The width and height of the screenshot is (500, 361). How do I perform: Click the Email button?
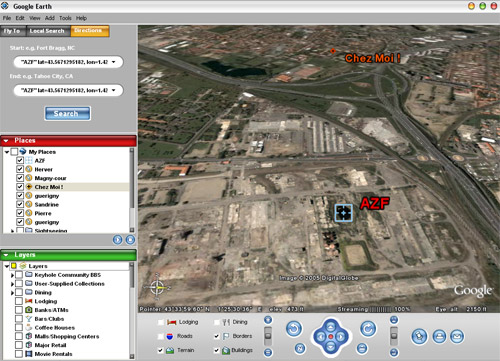pos(457,337)
